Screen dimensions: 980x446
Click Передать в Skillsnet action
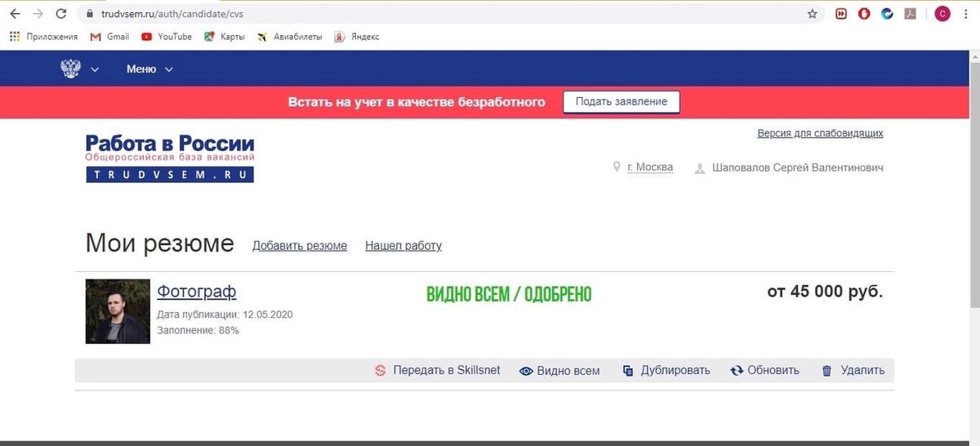tap(447, 370)
